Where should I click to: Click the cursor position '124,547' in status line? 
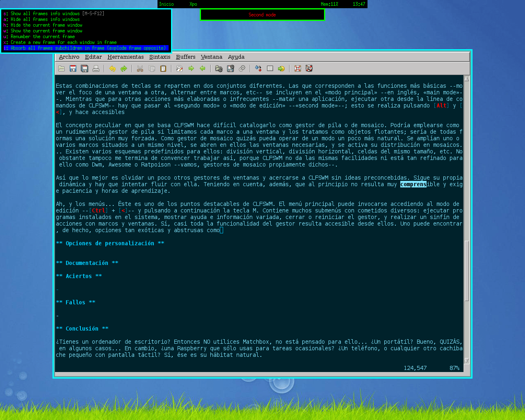415,368
